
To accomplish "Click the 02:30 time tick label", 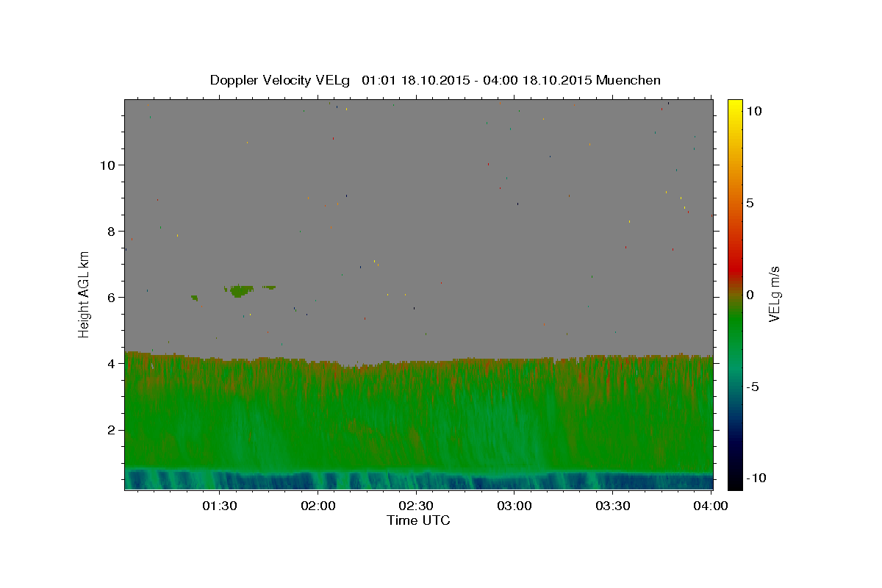I will pyautogui.click(x=416, y=506).
